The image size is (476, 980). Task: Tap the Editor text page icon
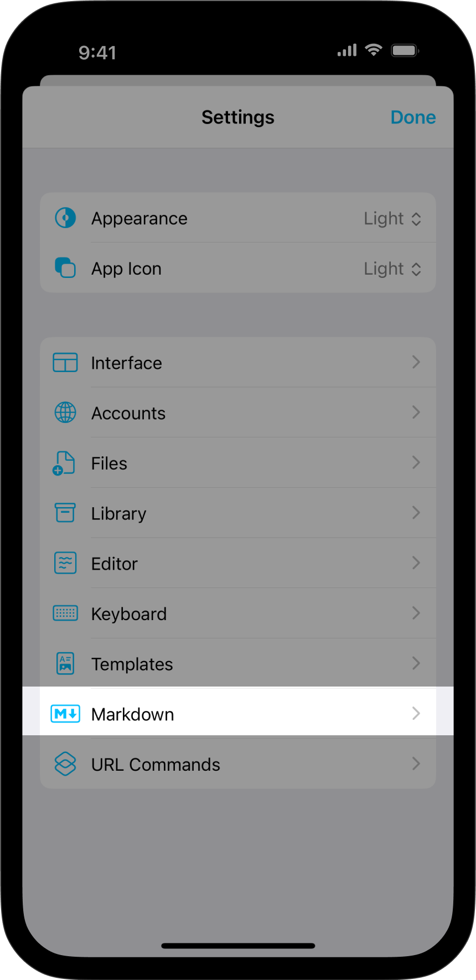(65, 563)
